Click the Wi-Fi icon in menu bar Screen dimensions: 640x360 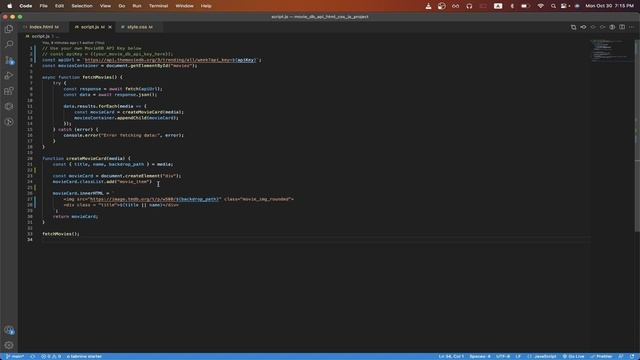point(540,6)
